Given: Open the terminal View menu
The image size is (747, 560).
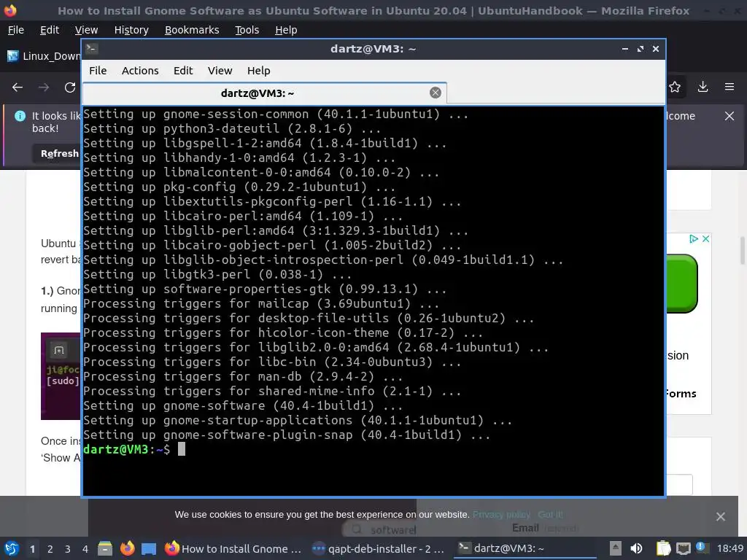Looking at the screenshot, I should coord(220,71).
